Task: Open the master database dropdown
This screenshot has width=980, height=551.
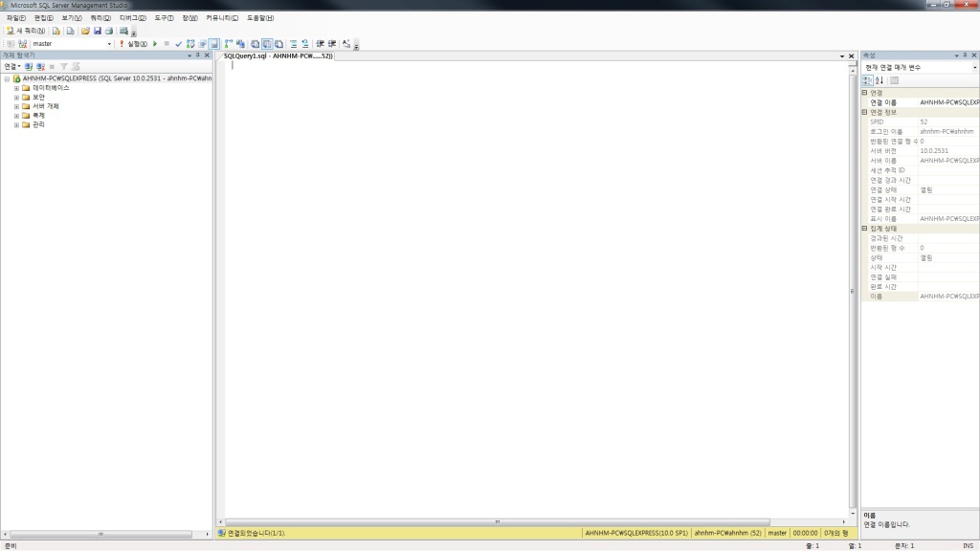Action: [109, 44]
